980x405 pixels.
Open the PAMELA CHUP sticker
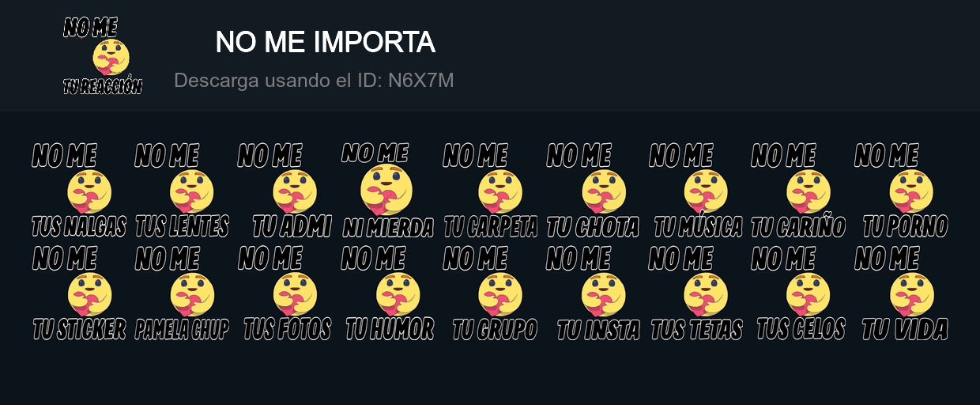pos(182,293)
